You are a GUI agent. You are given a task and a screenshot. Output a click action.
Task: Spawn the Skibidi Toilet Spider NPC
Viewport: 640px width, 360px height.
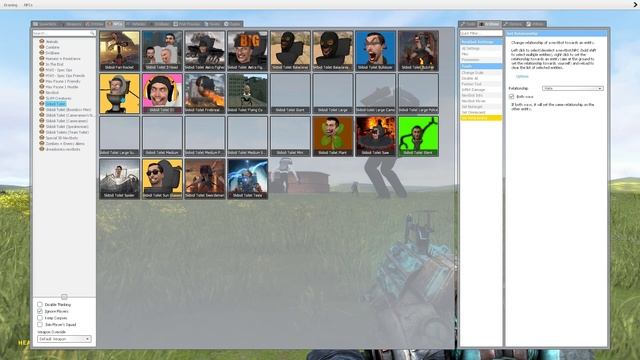coord(119,179)
